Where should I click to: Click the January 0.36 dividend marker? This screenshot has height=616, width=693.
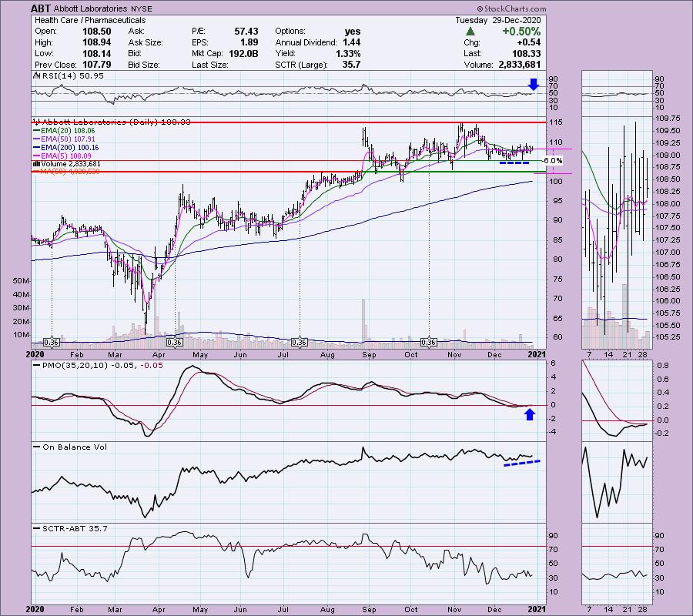(x=52, y=343)
